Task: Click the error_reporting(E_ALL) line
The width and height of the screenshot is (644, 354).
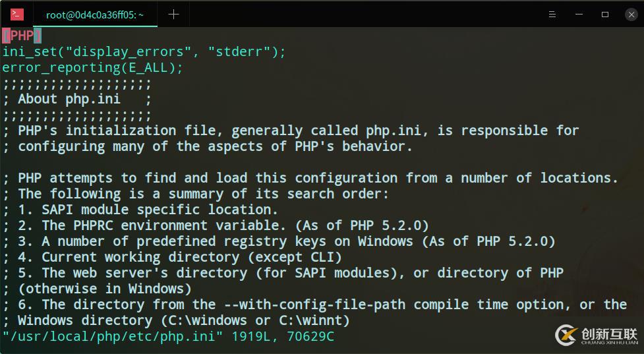Action: coord(92,67)
